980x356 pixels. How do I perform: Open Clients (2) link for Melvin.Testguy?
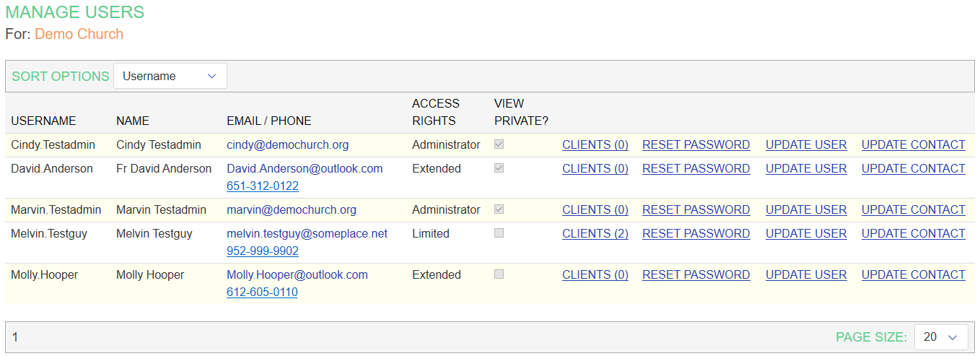[x=595, y=234]
